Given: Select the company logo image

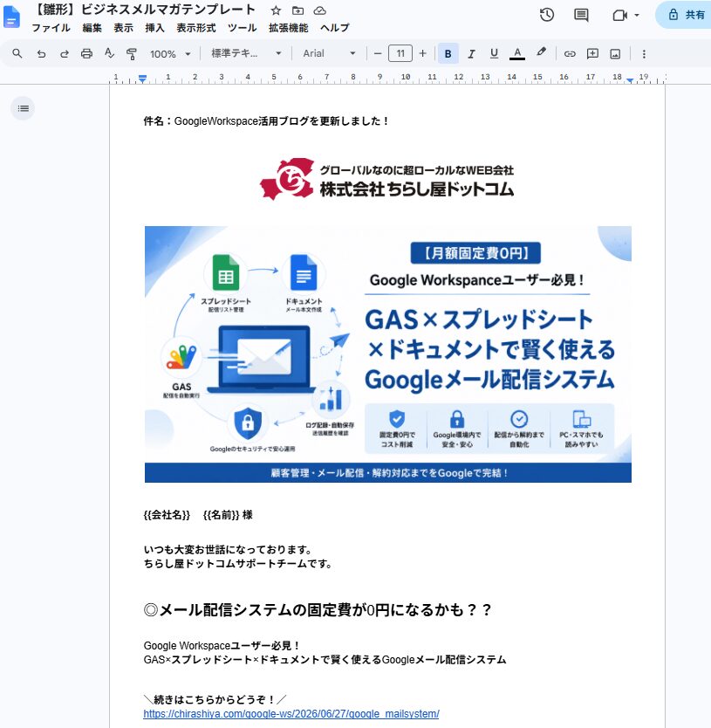Looking at the screenshot, I should coord(387,179).
